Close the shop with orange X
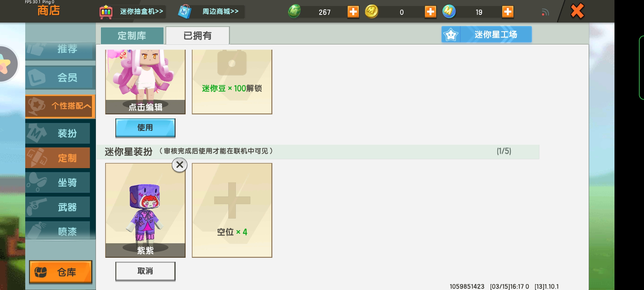644x290 pixels. tap(577, 11)
